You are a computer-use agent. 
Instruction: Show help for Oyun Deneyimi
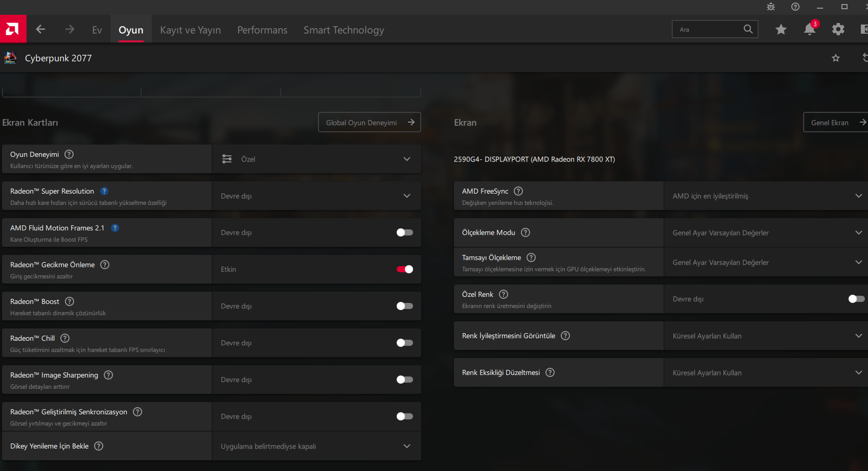tap(69, 154)
